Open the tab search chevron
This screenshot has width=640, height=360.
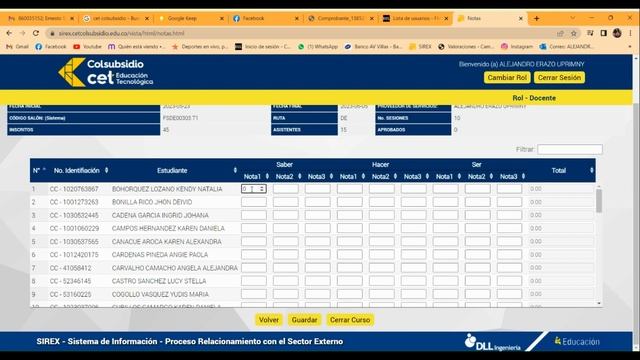pos(572,18)
